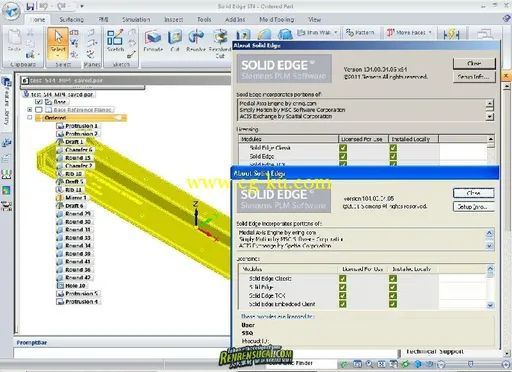Expand the Base Reference Planes node
Viewport: 512px width, 372px height.
pyautogui.click(x=30, y=110)
